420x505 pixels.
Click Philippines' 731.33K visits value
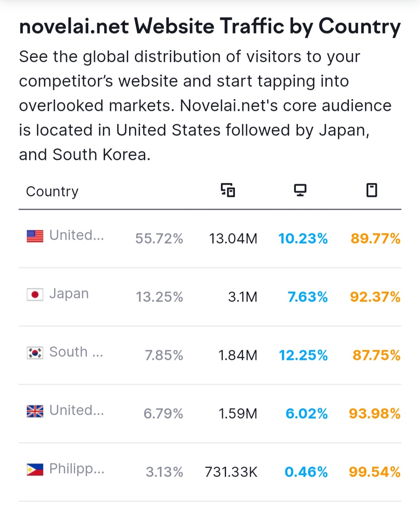[x=231, y=472]
